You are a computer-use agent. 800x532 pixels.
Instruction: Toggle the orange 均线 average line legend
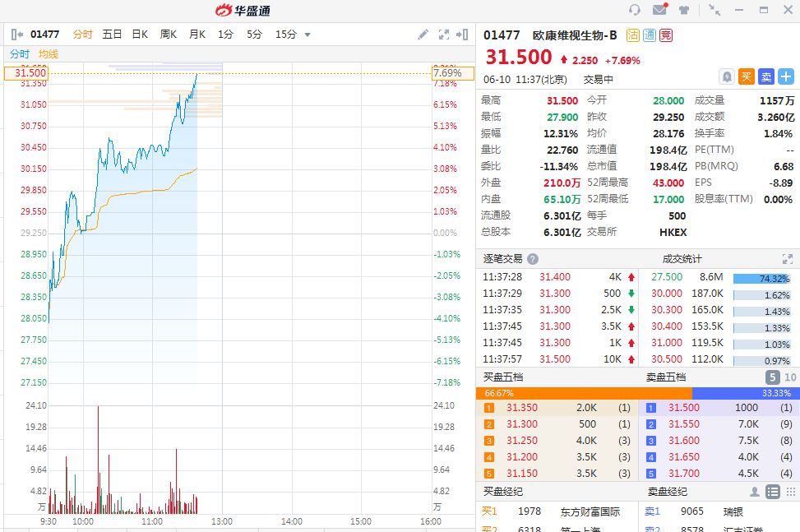tap(49, 54)
